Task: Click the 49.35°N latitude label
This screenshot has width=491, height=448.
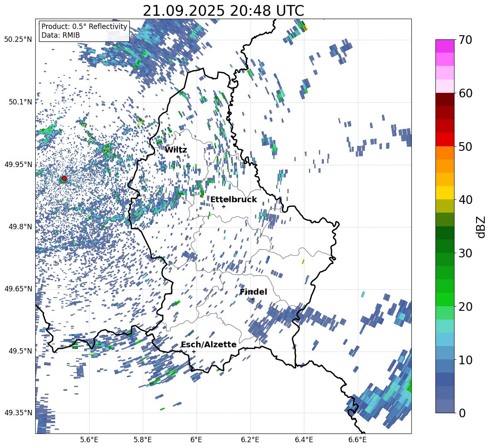Action: point(18,413)
